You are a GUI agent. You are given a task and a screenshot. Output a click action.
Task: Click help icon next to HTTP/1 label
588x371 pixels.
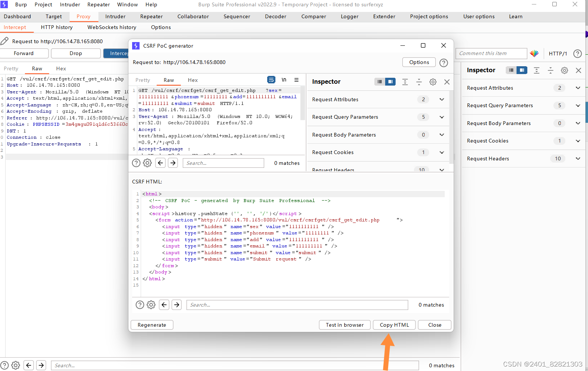click(x=578, y=54)
